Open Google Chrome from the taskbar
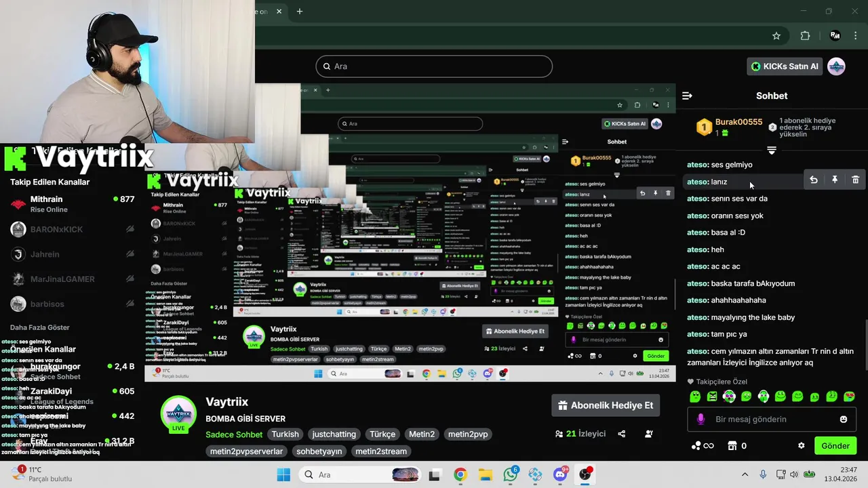Screen dimensions: 868x488 460,474
